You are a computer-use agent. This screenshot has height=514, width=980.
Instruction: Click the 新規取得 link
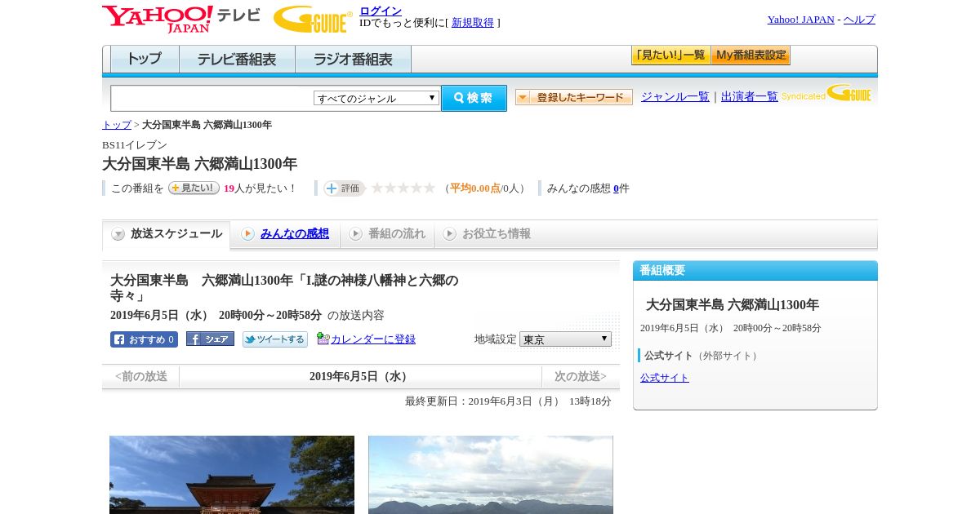473,23
